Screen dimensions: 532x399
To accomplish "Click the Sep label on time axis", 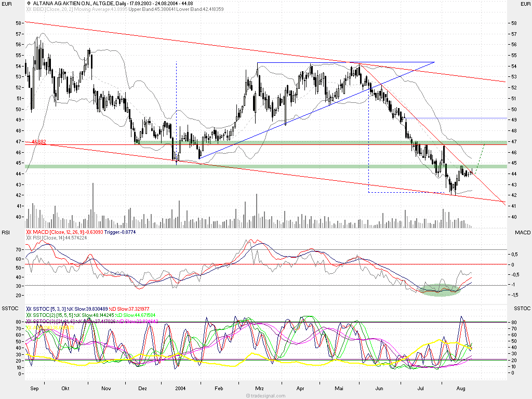I will point(34,389).
